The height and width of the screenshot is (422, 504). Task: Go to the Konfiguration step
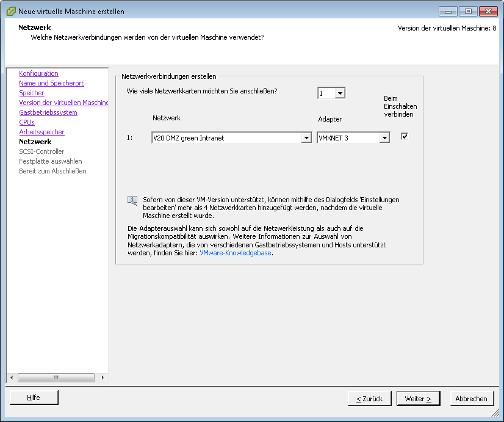pos(38,73)
